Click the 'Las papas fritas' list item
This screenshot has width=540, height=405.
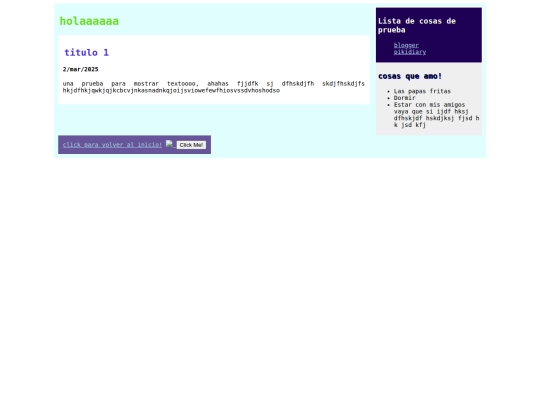[x=422, y=91]
